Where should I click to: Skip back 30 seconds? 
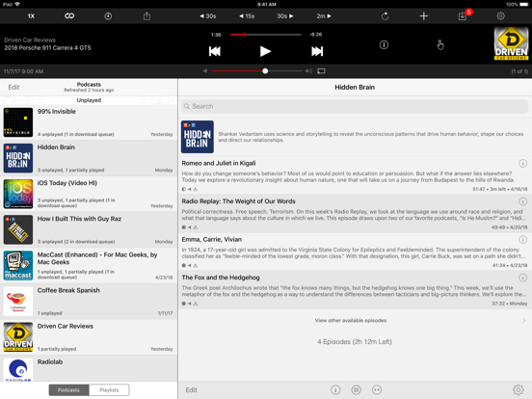(207, 16)
